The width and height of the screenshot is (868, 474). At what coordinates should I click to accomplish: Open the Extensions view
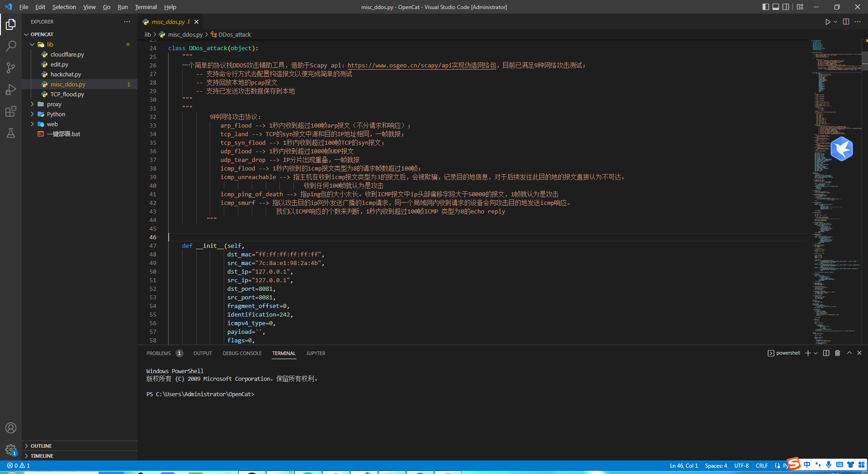[x=11, y=111]
